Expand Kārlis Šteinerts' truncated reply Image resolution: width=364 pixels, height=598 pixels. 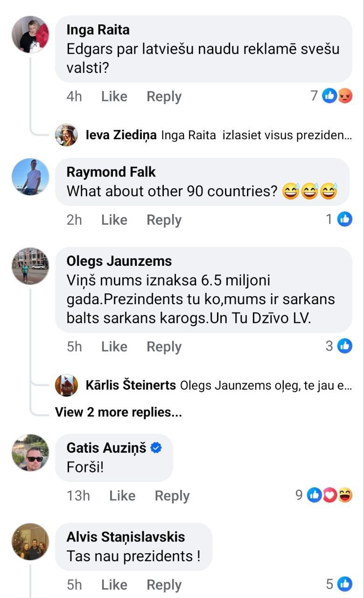(x=265, y=385)
